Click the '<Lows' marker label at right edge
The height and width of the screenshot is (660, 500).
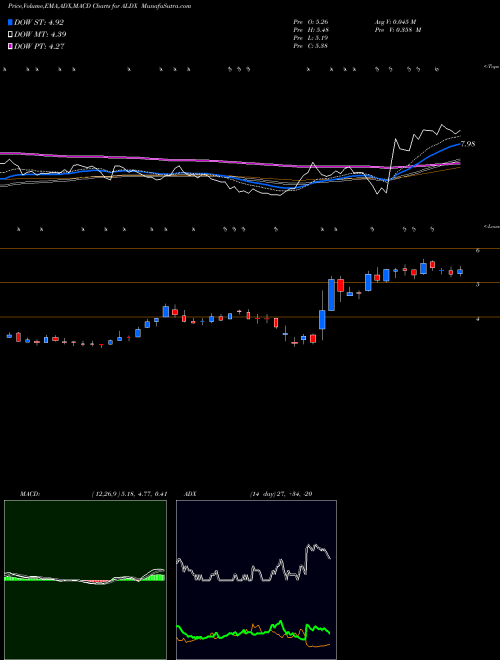[492, 226]
